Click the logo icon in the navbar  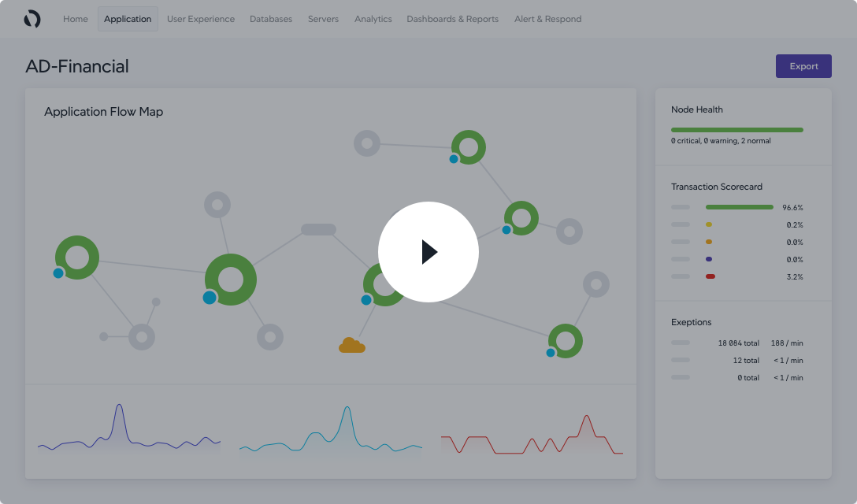(32, 19)
